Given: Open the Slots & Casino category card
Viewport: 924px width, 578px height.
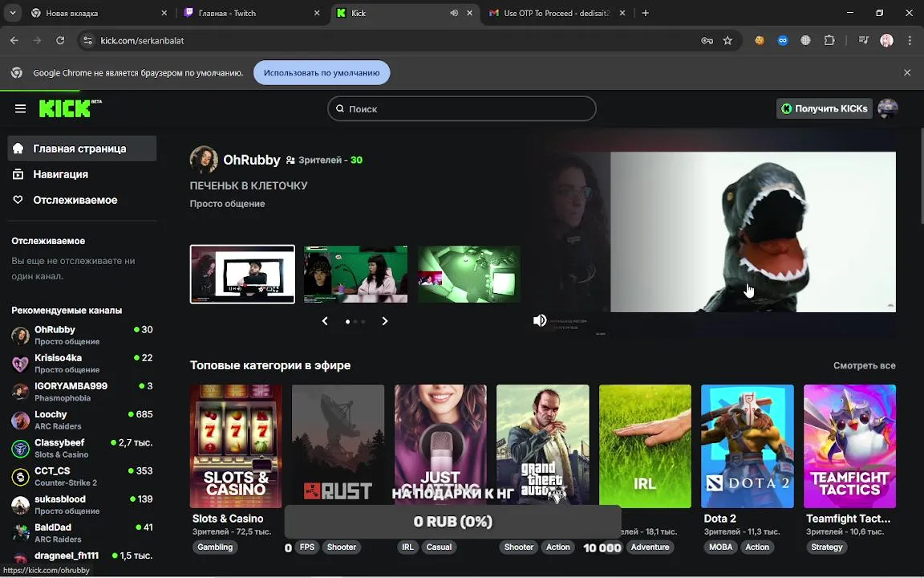Looking at the screenshot, I should tap(236, 446).
